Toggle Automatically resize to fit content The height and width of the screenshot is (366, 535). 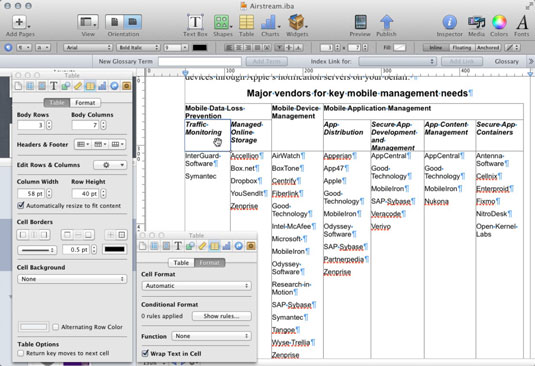(x=21, y=205)
